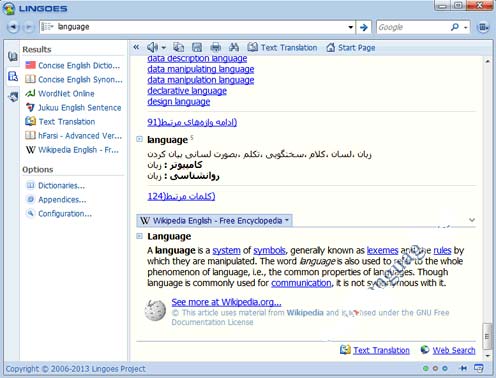This screenshot has height=378, width=496.
Task: Click the Web Search globe icon
Action: [425, 350]
